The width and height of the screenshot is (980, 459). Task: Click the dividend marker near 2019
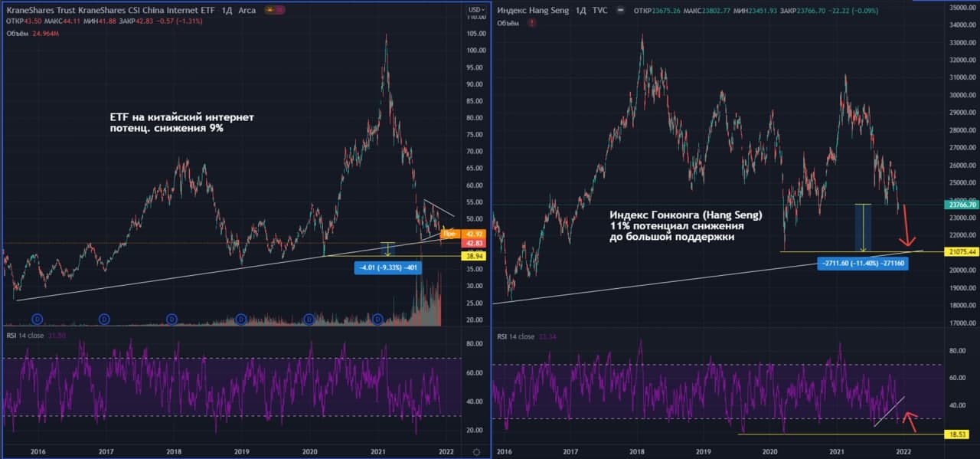point(240,318)
